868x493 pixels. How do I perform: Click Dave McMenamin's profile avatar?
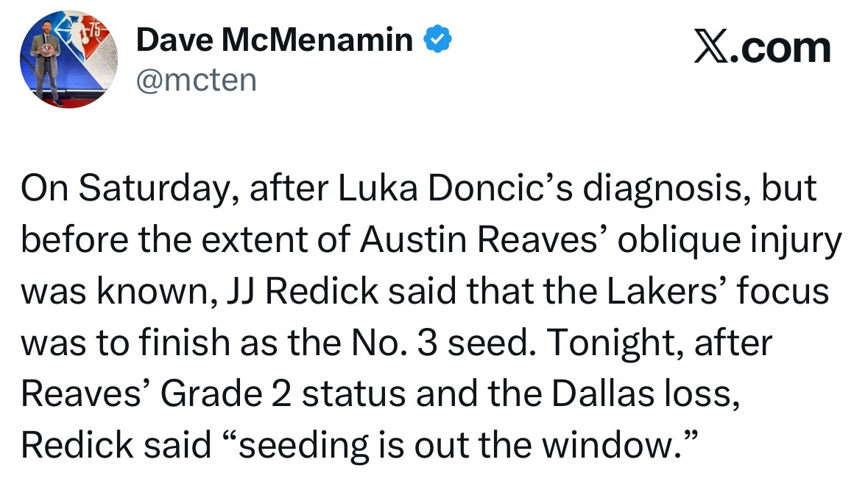pyautogui.click(x=74, y=60)
